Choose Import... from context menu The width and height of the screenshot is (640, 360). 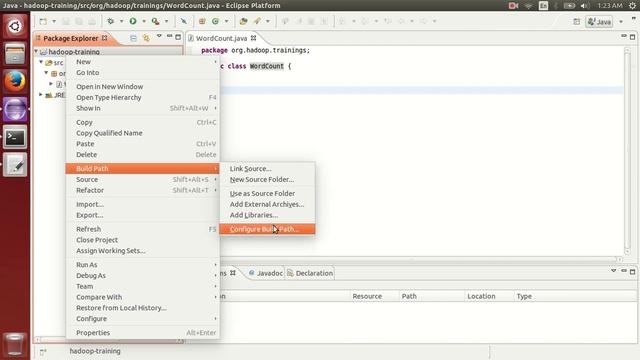pos(142,204)
